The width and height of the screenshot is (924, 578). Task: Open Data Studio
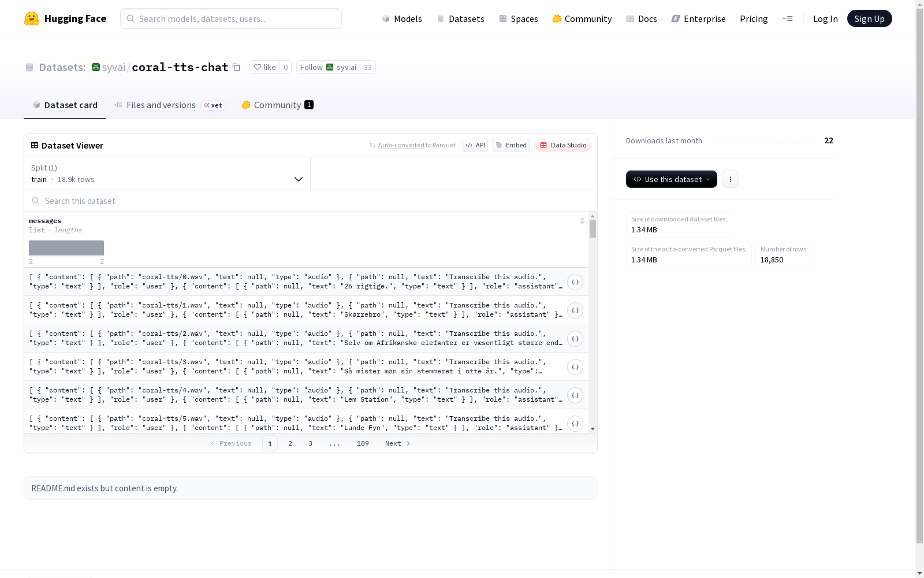[562, 145]
